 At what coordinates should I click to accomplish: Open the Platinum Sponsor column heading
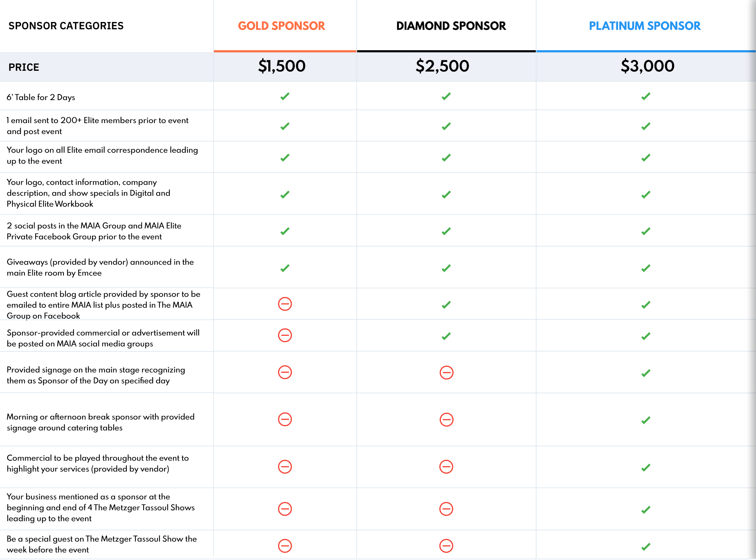pyautogui.click(x=645, y=26)
